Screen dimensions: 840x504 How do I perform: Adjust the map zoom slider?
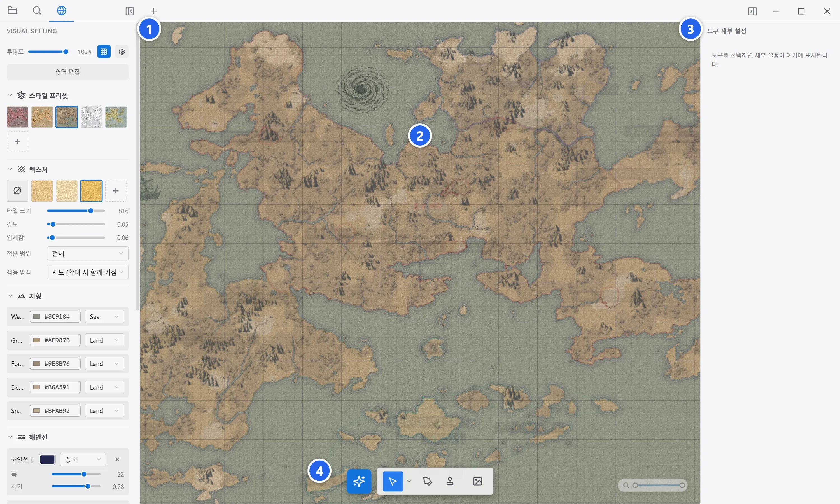click(x=659, y=485)
